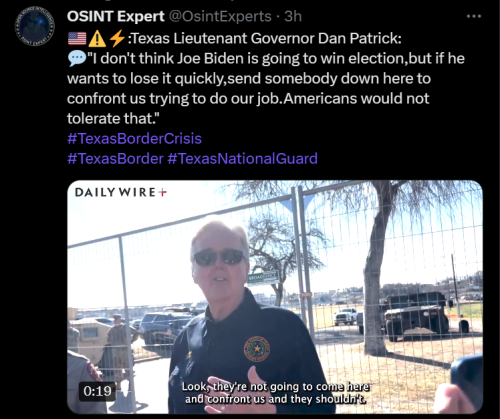Play the Dan Patrick video
The width and height of the screenshot is (500, 419).
click(275, 297)
